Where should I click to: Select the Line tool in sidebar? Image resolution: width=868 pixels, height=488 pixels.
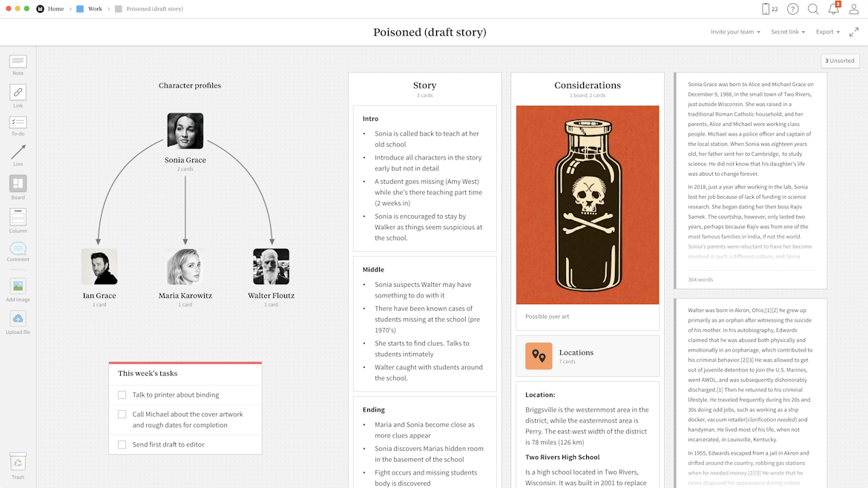coord(18,153)
